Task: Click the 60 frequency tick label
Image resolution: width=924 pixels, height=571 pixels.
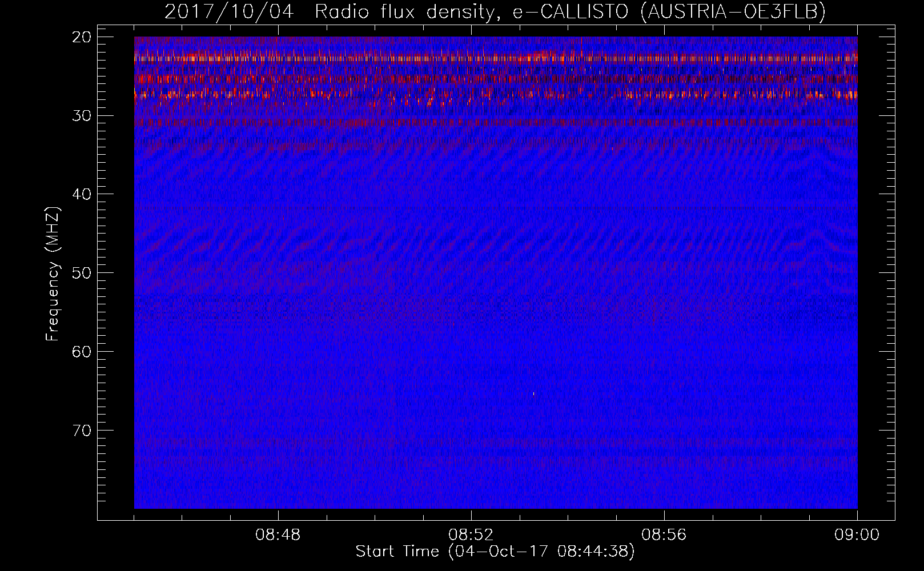Action: pos(82,351)
